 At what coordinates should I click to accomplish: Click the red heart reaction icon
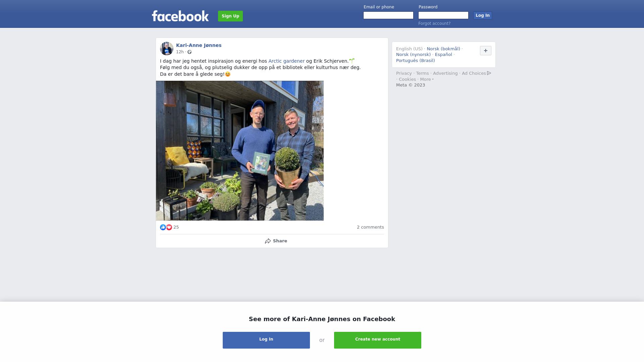point(169,227)
